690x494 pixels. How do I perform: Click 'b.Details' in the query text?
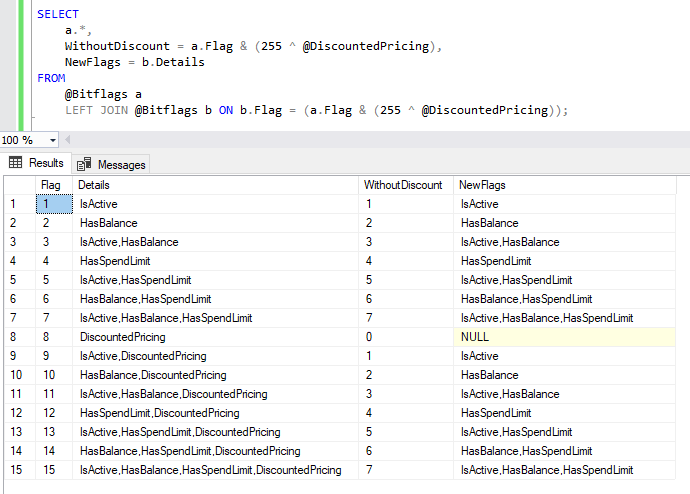pos(173,62)
